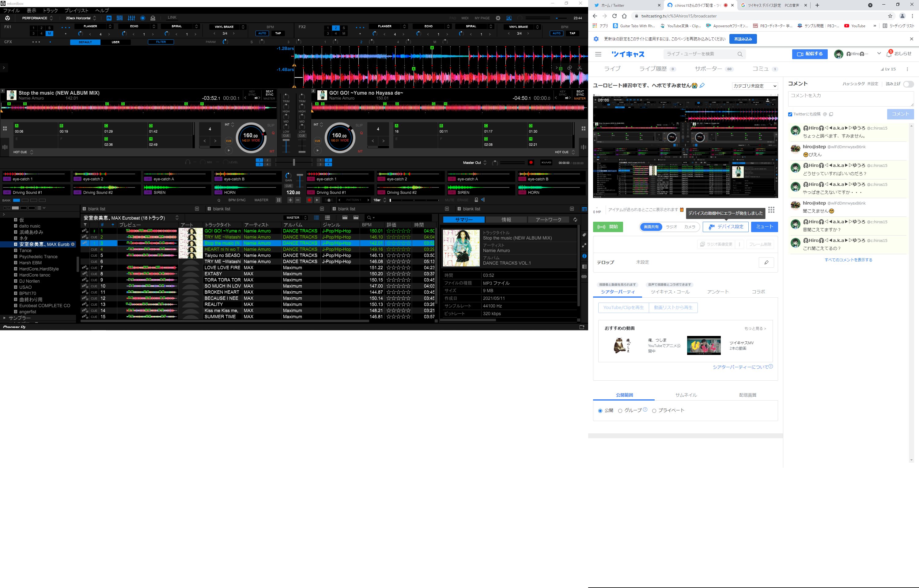Edit the テロップ with pencil button

[766, 262]
